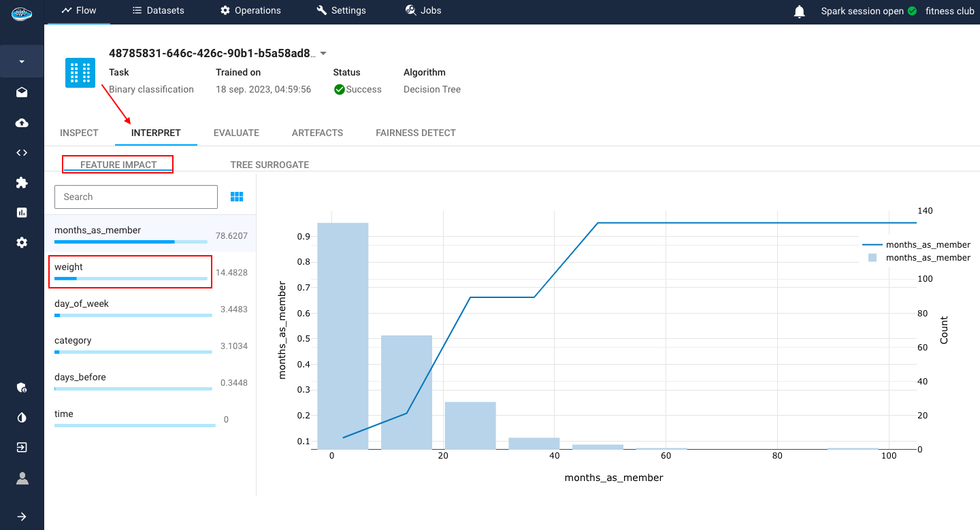Image resolution: width=980 pixels, height=530 pixels.
Task: Click the bar chart report icon in sidebar
Action: (22, 212)
